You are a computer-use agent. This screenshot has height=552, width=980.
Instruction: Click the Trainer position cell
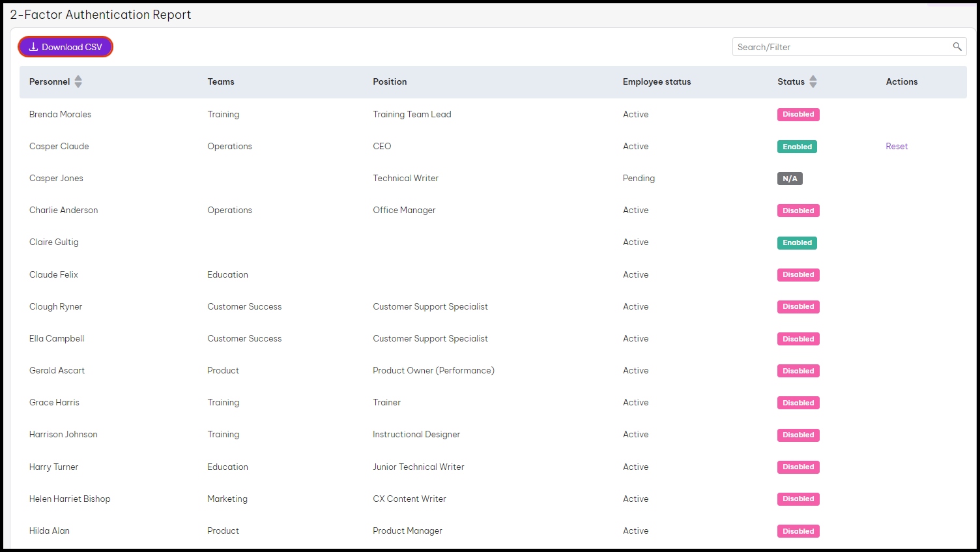point(386,403)
